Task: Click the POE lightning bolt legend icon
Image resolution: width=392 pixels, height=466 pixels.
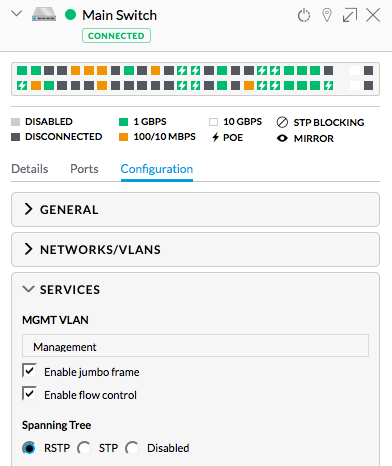Action: tap(216, 137)
